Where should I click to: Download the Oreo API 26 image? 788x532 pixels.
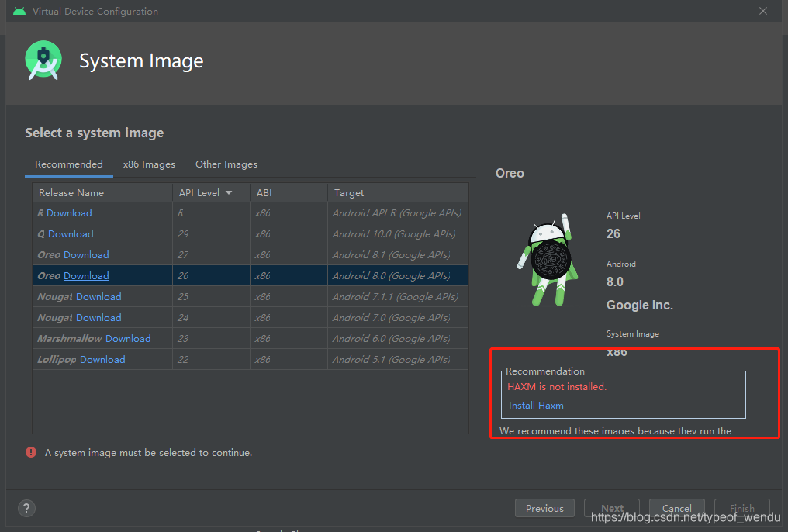pyautogui.click(x=86, y=276)
